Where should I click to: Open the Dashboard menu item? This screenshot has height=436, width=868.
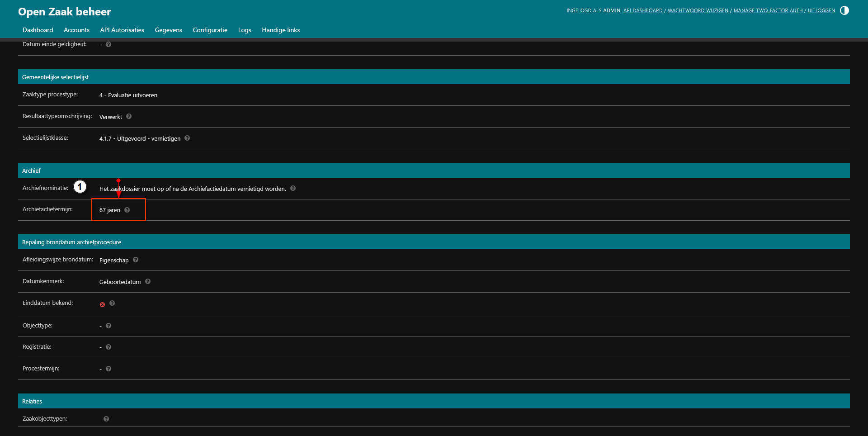38,30
